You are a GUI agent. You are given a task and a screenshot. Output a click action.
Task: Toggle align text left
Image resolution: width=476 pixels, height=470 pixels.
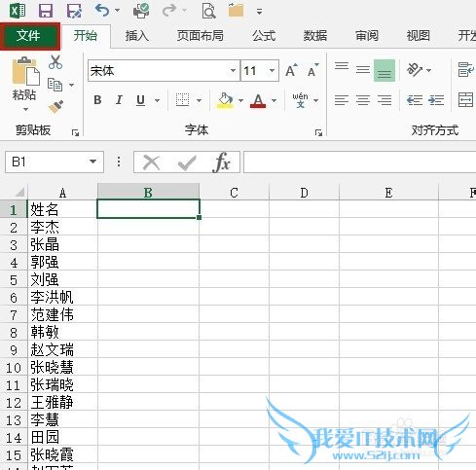tap(342, 100)
